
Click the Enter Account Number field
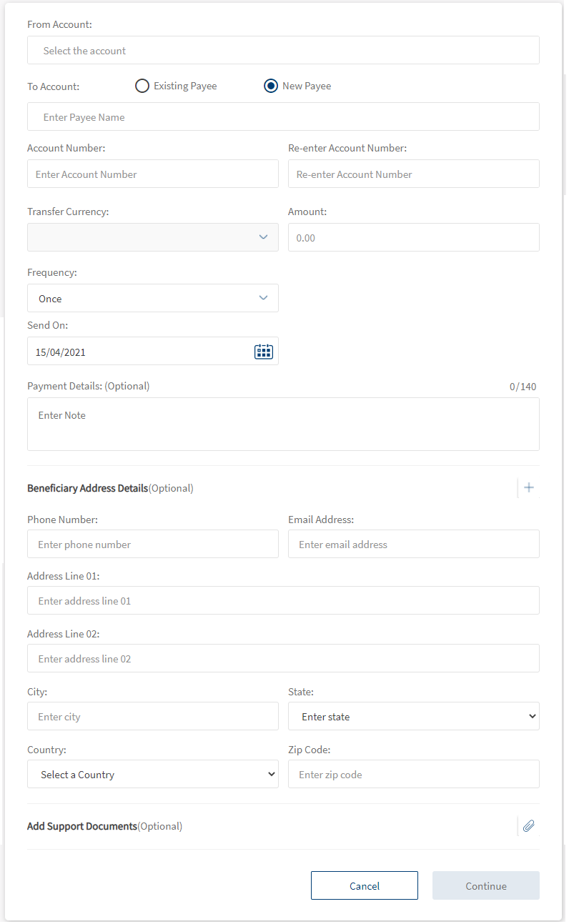(x=152, y=174)
